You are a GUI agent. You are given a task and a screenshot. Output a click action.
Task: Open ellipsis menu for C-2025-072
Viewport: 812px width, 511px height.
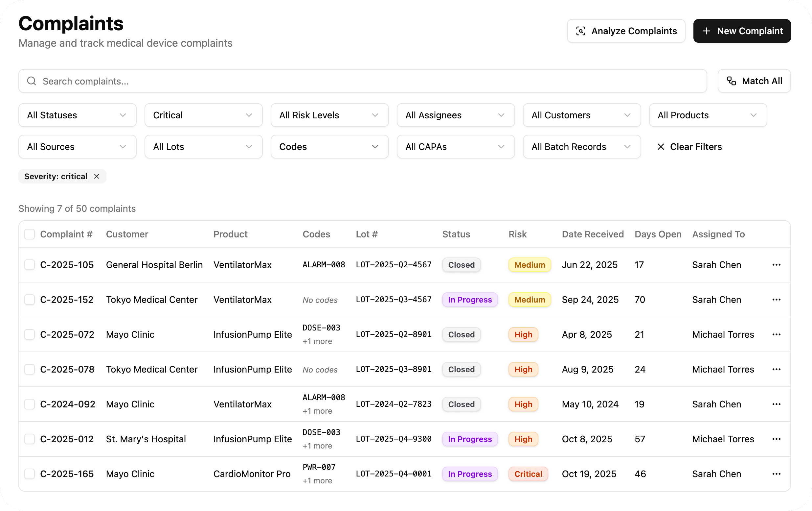pyautogui.click(x=776, y=334)
